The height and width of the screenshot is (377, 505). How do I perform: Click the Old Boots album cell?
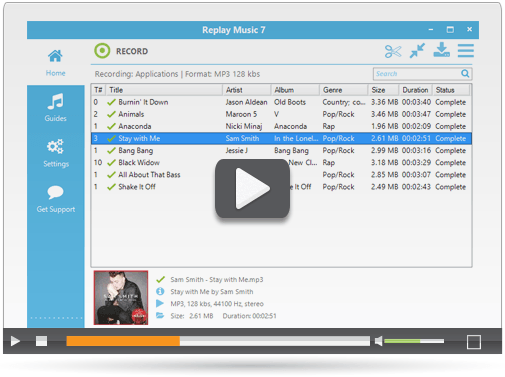click(x=290, y=102)
